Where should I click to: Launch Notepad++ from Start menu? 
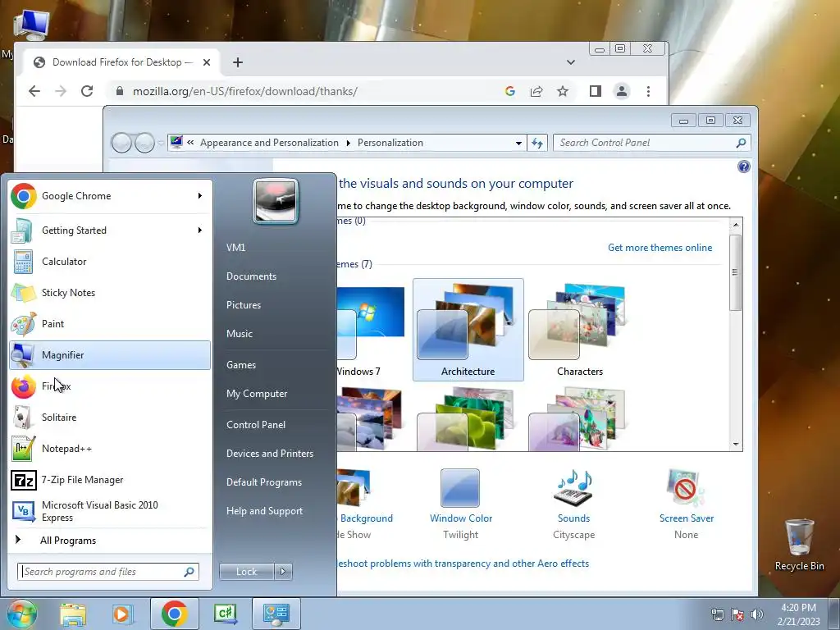(110, 449)
